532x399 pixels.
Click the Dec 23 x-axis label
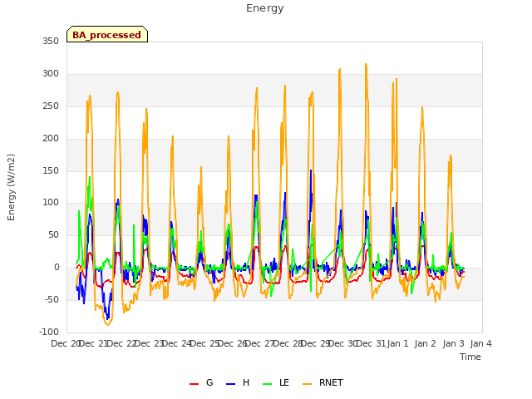pyautogui.click(x=150, y=343)
